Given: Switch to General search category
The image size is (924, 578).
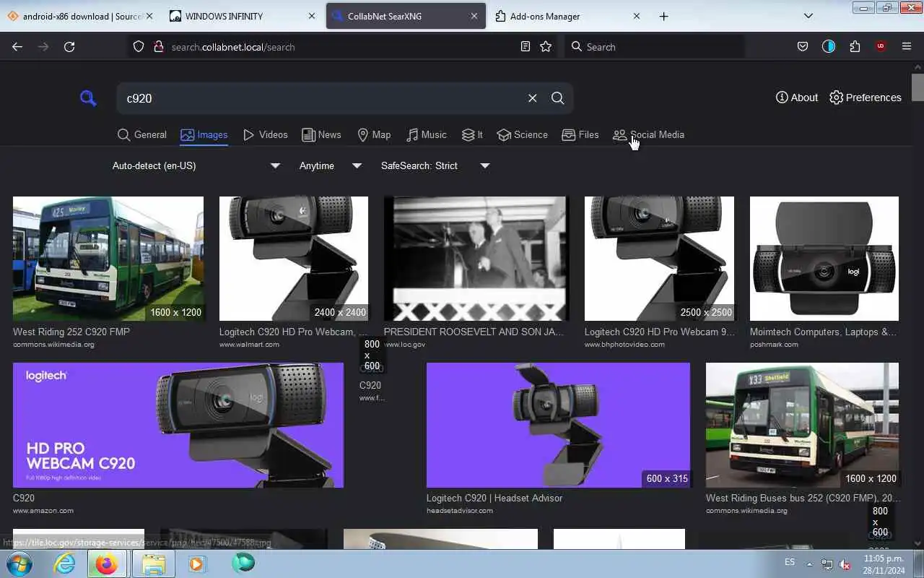Looking at the screenshot, I should 141,134.
